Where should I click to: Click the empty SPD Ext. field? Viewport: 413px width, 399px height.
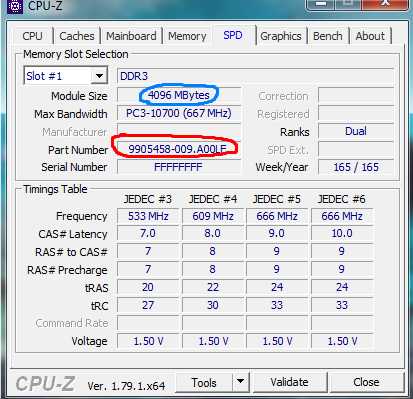(356, 149)
